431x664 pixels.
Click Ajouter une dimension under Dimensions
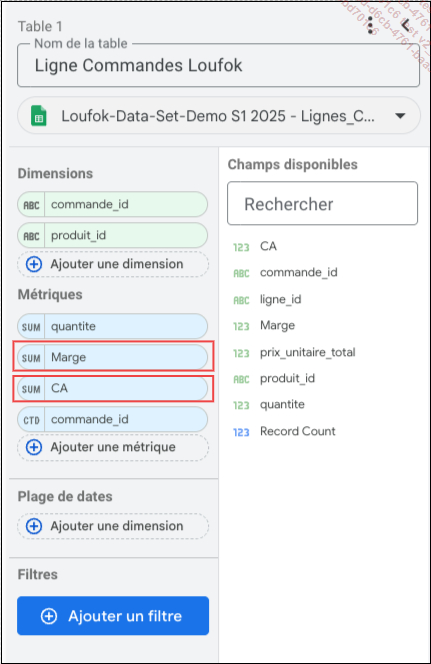point(113,264)
